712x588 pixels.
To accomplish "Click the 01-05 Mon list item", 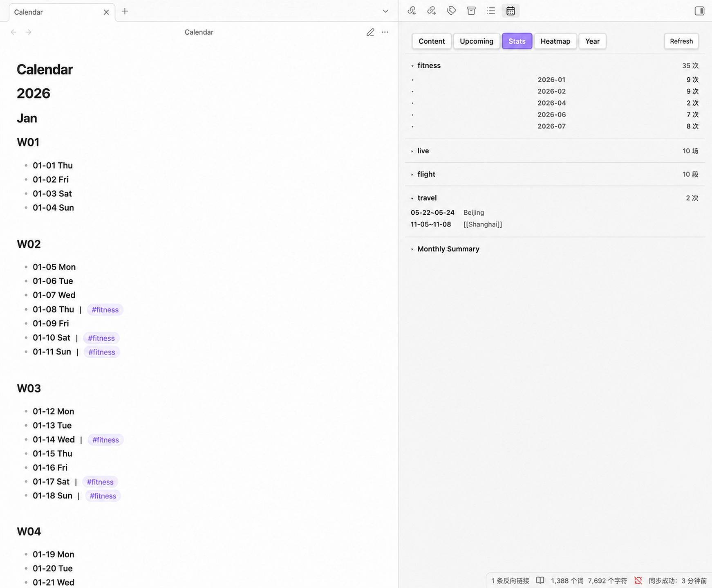I will coord(54,267).
